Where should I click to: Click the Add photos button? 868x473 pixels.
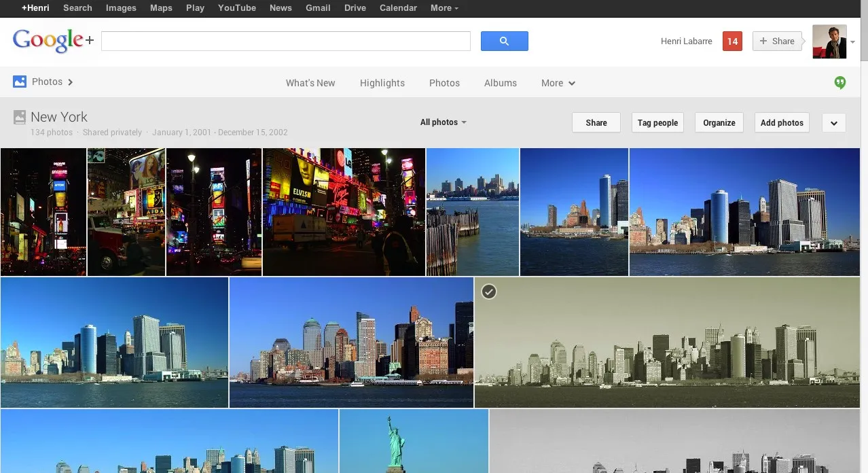click(x=782, y=122)
